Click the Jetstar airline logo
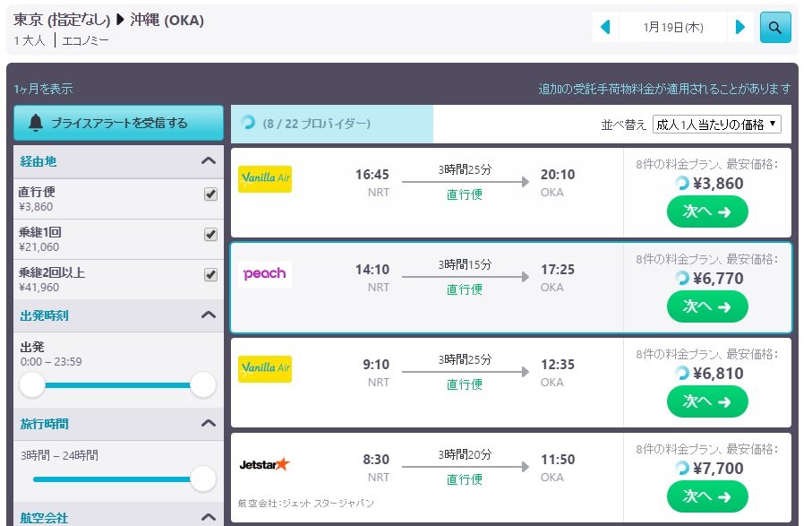Viewport: 812px width, 526px height. (x=265, y=464)
